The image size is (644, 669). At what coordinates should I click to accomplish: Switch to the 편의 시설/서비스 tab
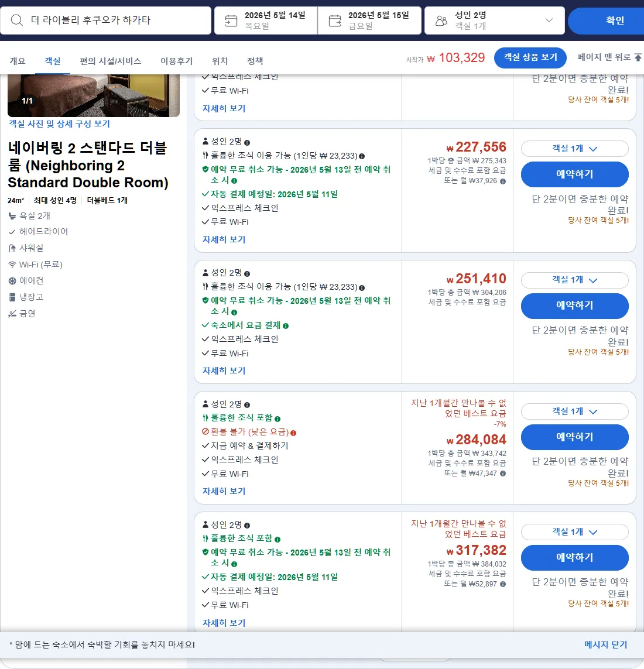(111, 61)
